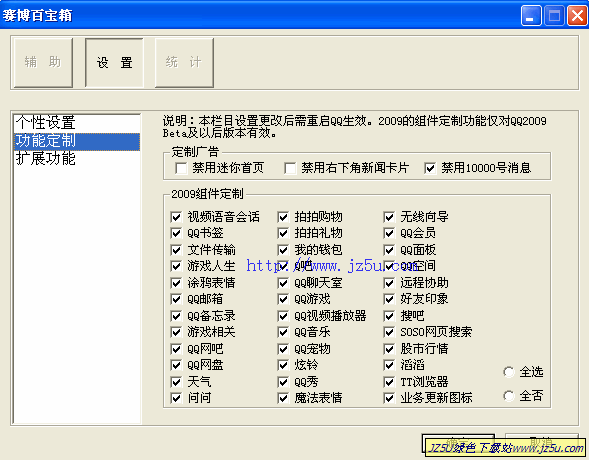Toggle 炫铃 checkbox
Image resolution: width=589 pixels, height=460 pixels.
coord(283,365)
